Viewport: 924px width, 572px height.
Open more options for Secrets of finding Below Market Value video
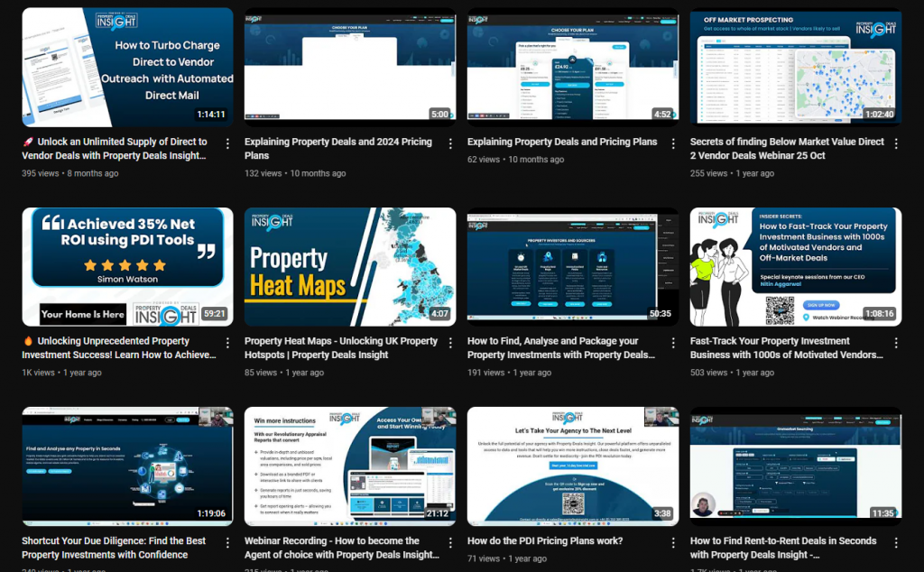coord(896,143)
